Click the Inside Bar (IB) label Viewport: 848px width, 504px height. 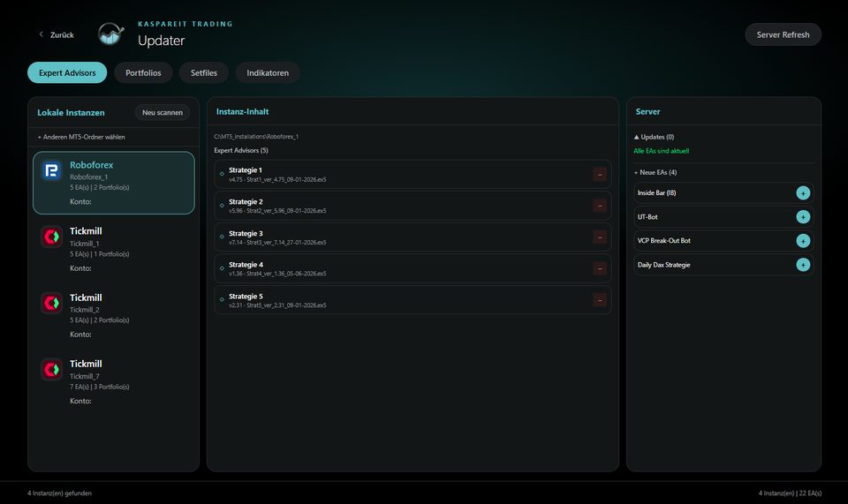(656, 192)
